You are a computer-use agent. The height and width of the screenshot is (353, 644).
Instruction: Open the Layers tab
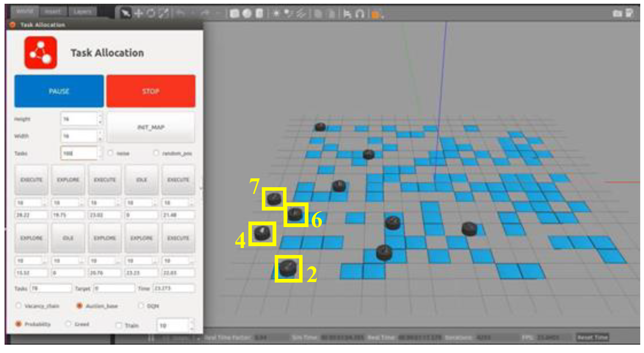pyautogui.click(x=82, y=12)
